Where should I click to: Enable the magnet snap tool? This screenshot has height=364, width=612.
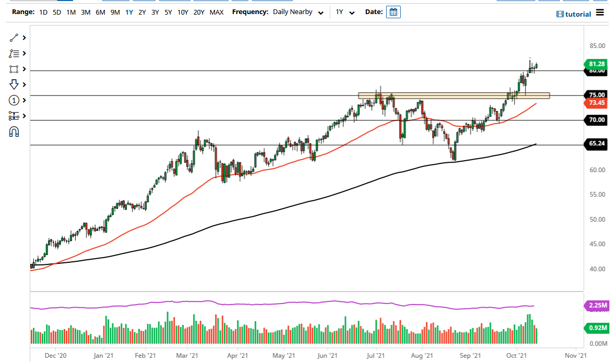point(13,131)
